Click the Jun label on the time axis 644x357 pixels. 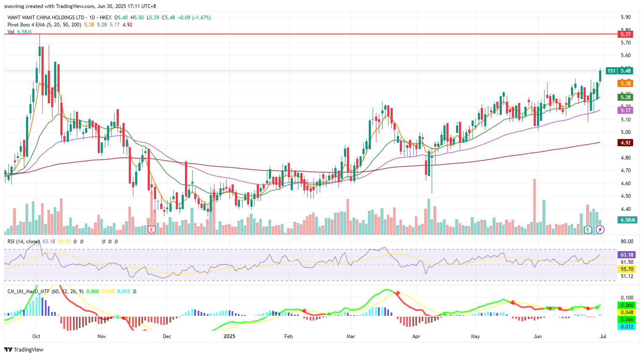click(x=538, y=336)
